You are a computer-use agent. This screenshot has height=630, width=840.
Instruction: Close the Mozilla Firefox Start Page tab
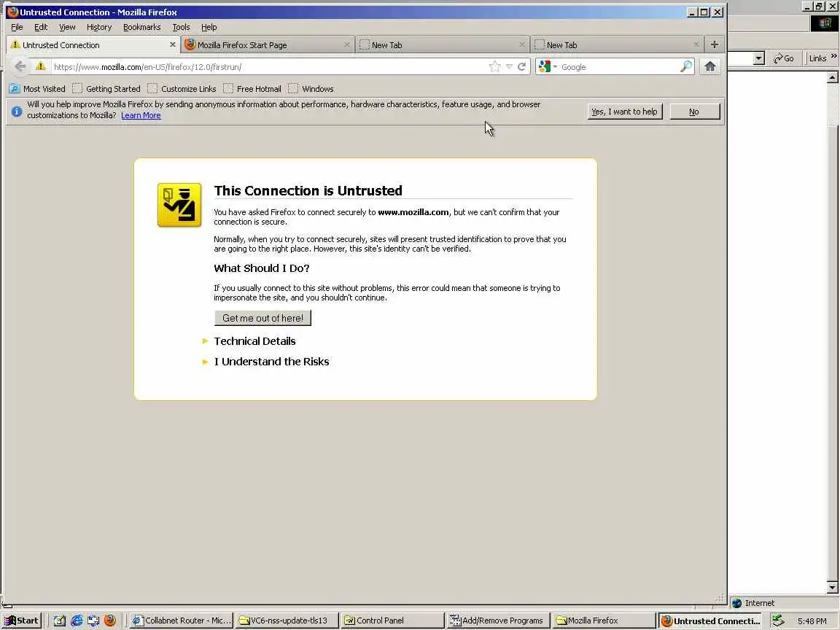click(x=347, y=44)
